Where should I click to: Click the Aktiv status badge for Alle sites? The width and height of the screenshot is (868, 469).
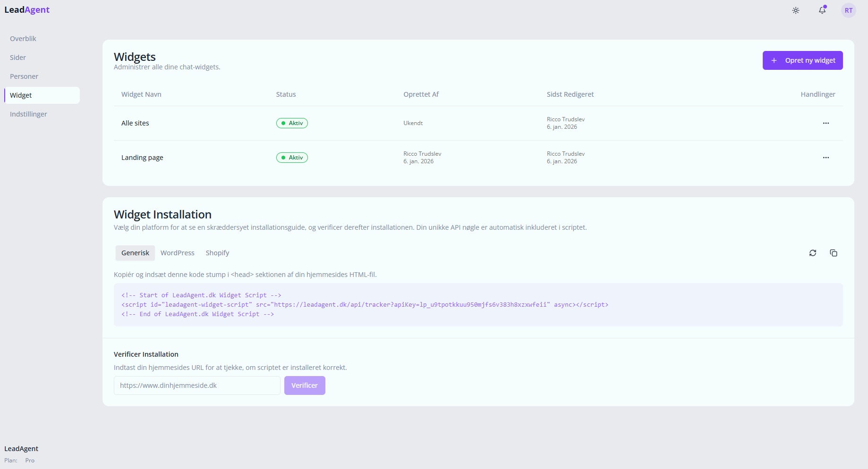[x=292, y=123]
